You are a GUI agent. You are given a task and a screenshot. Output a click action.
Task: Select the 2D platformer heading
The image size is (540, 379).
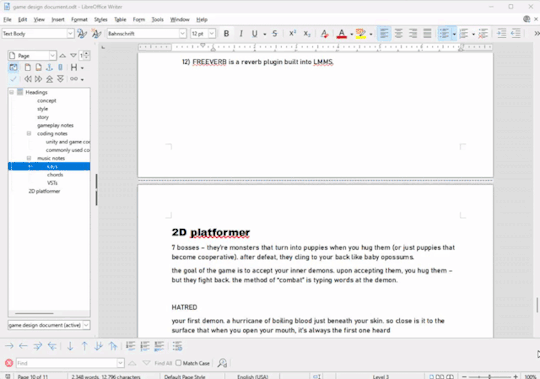point(44,191)
